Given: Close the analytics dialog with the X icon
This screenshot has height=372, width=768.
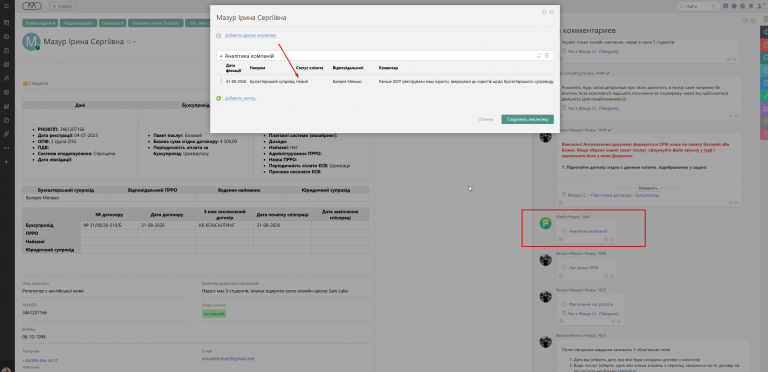Looking at the screenshot, I should [552, 12].
